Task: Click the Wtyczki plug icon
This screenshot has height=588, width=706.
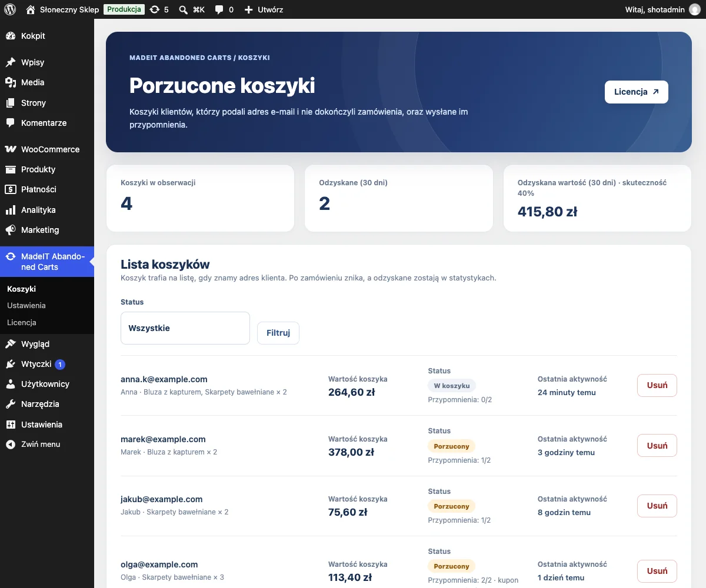Action: pos(10,364)
